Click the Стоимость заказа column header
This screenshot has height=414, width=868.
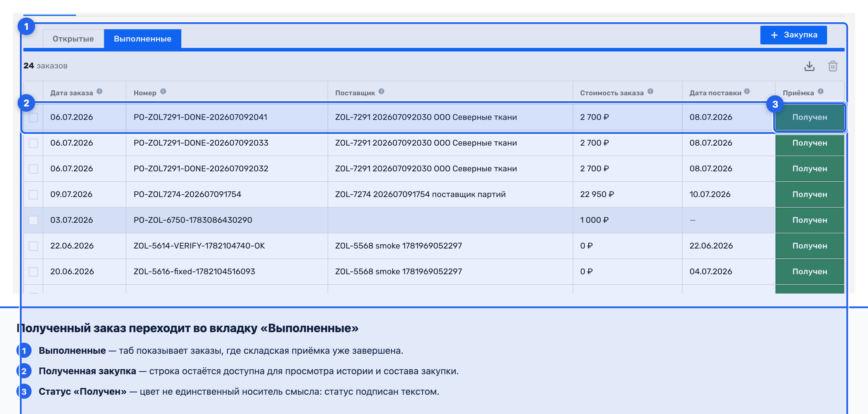tap(612, 93)
